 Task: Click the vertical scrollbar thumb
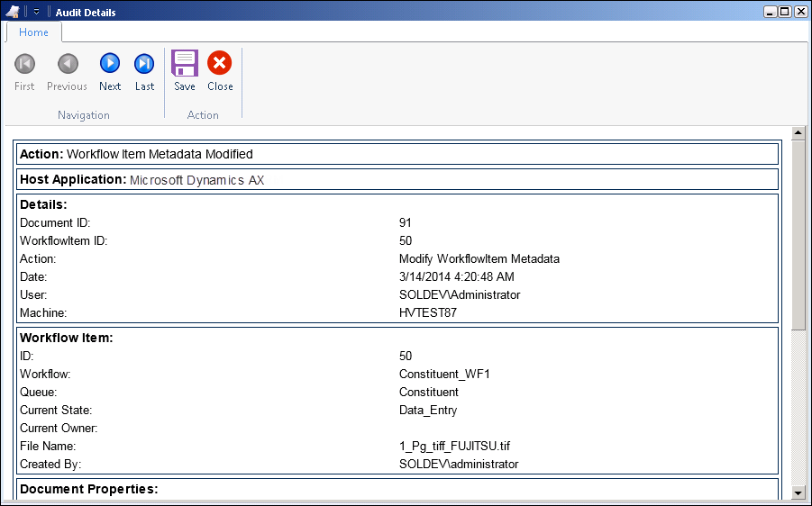tap(798, 234)
